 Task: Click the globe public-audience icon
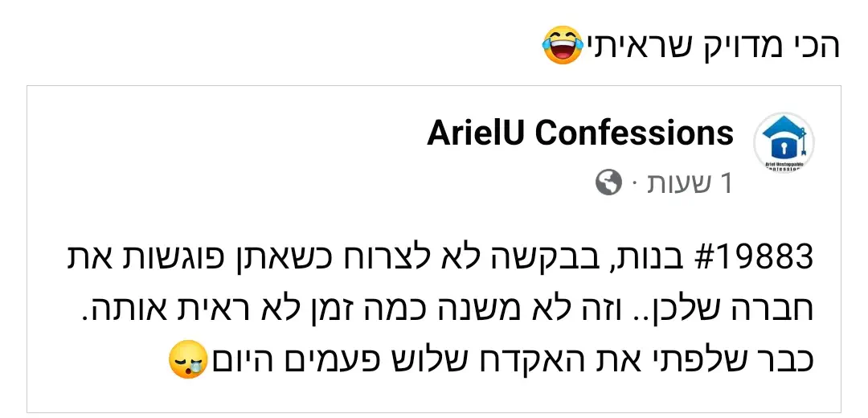coord(608,183)
